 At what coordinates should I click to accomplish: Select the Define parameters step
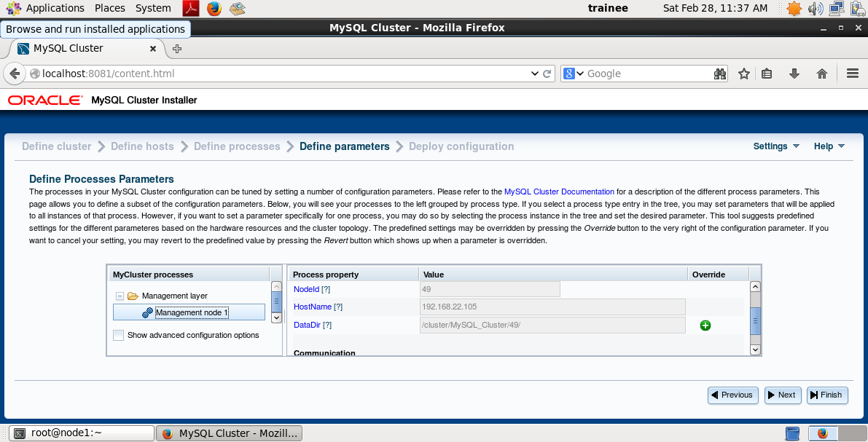click(x=344, y=146)
